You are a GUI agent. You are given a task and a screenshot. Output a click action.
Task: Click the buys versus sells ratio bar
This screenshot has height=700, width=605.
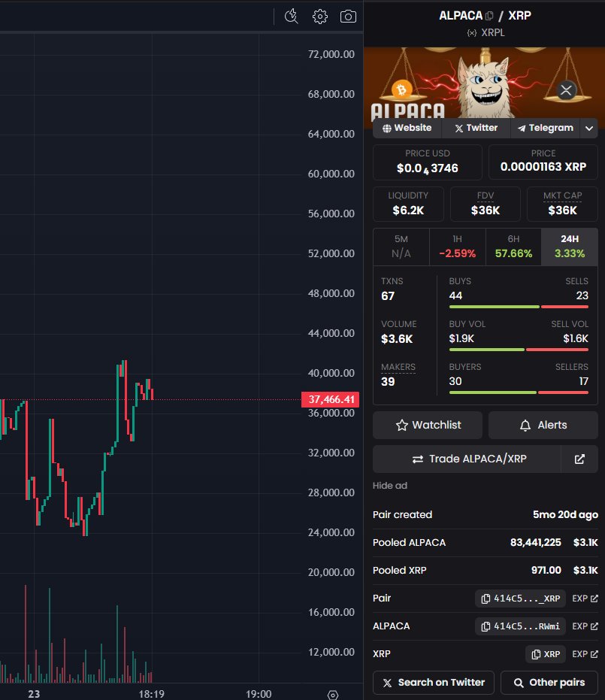(x=519, y=307)
